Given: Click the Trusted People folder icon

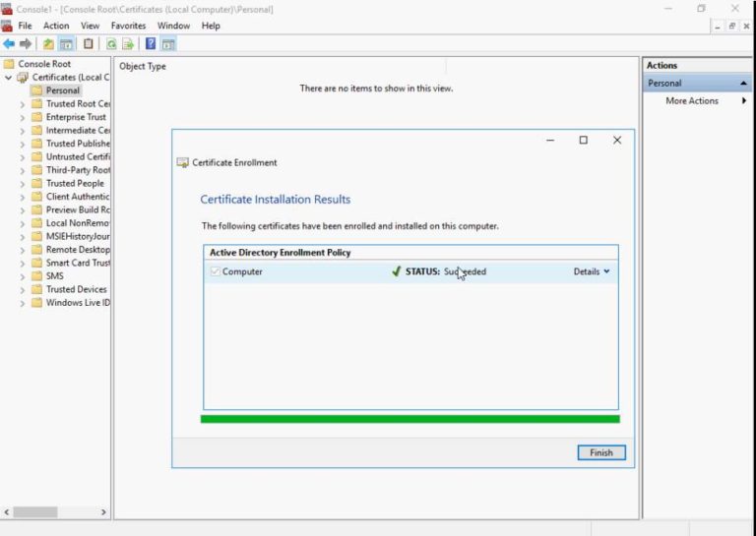Looking at the screenshot, I should [36, 183].
